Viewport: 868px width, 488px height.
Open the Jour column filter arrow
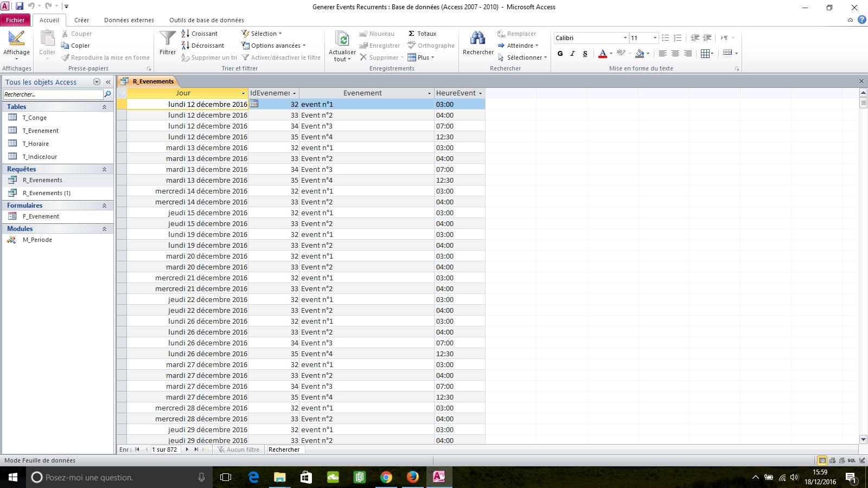tap(243, 93)
